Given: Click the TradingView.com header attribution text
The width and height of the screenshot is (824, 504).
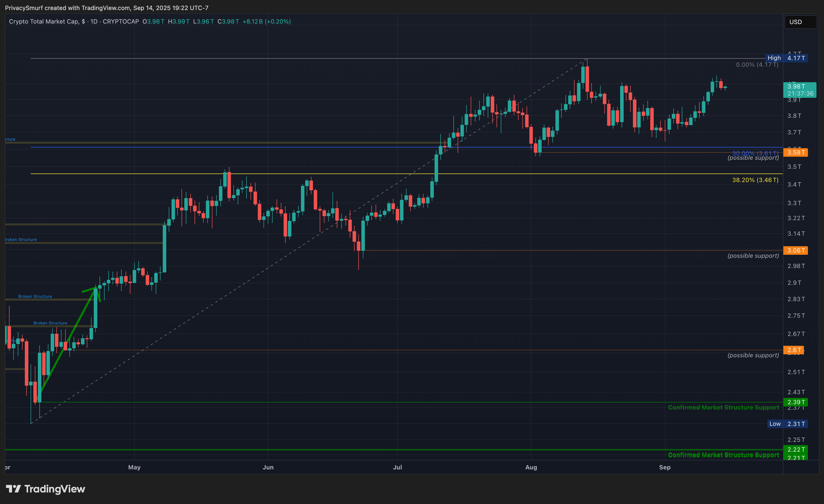Looking at the screenshot, I should [106, 8].
